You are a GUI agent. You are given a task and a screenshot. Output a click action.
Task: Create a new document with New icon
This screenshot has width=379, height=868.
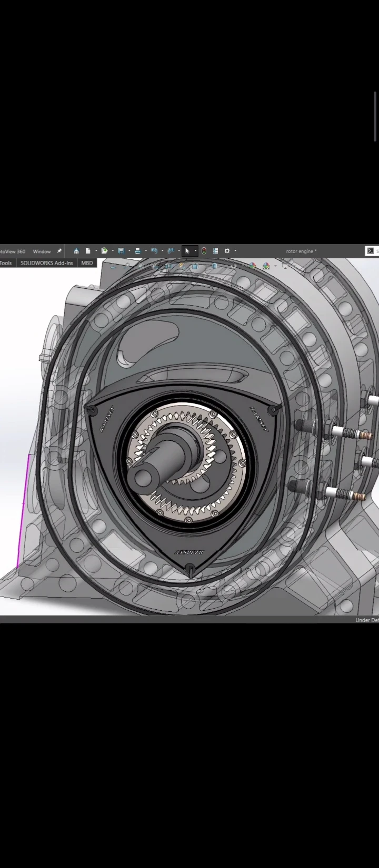tap(88, 251)
